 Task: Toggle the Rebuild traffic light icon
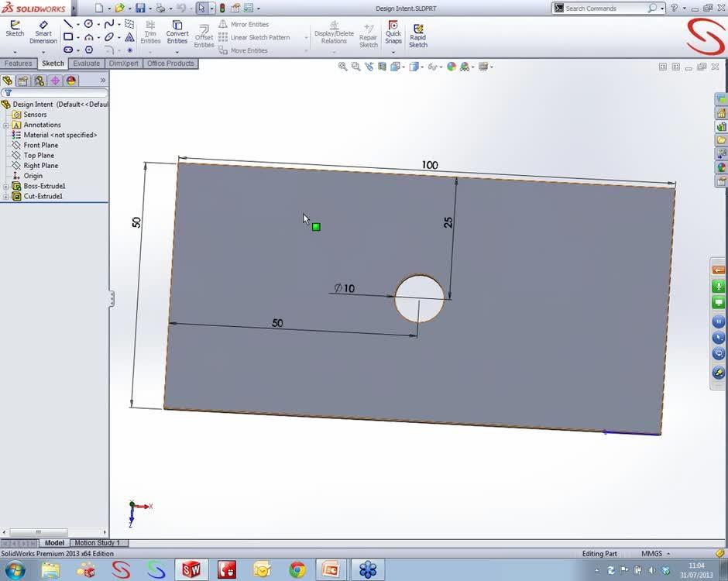(x=222, y=8)
